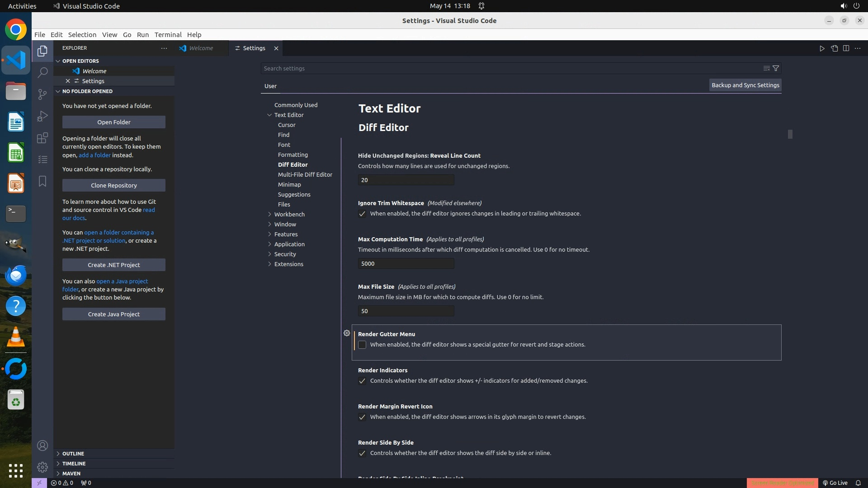Open the Run and Debug view
Screen dimensions: 868x488
(42, 116)
